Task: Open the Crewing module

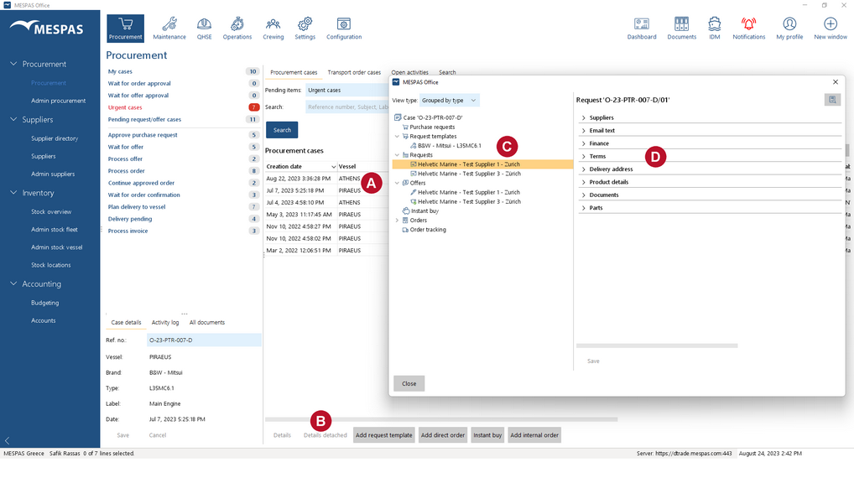Action: coord(273,29)
